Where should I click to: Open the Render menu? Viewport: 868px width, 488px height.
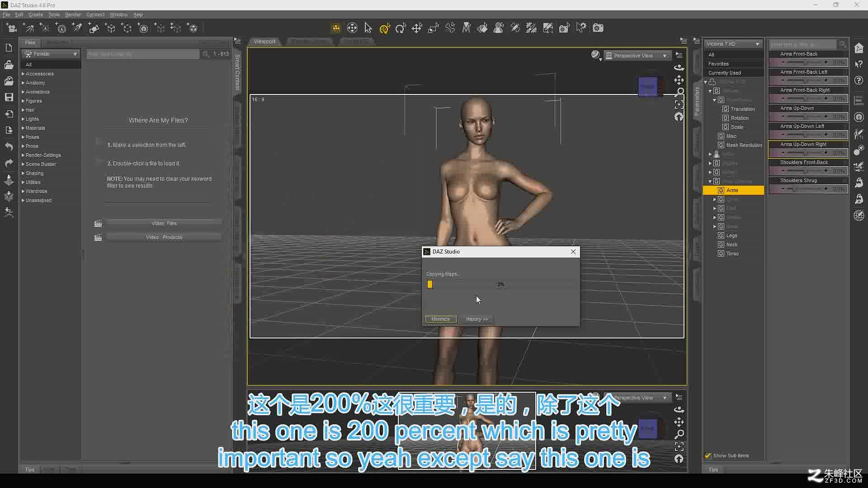pyautogui.click(x=73, y=14)
